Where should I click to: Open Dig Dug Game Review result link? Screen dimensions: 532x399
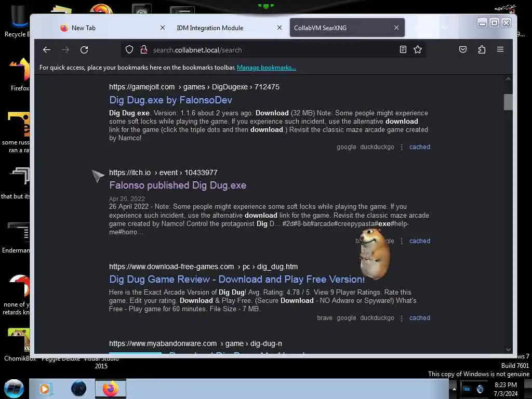point(237,279)
